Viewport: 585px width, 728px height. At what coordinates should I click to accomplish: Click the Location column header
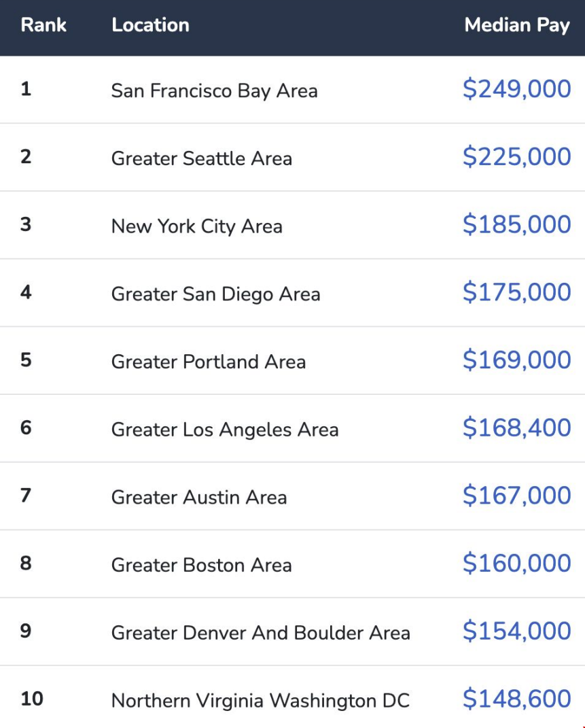tap(150, 25)
